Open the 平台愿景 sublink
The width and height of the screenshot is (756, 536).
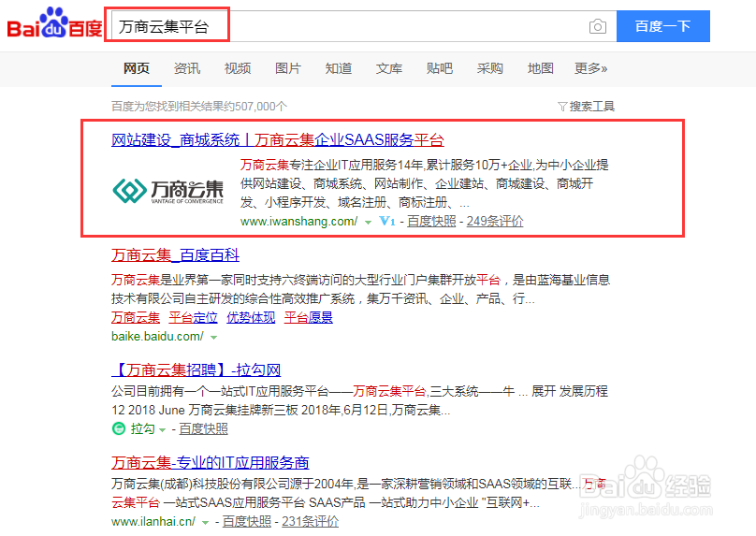pos(309,318)
